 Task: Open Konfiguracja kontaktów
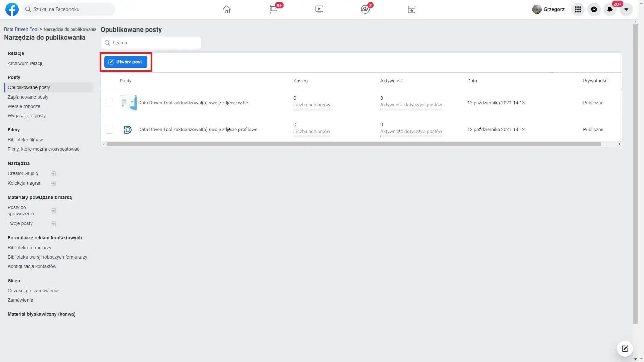(32, 266)
